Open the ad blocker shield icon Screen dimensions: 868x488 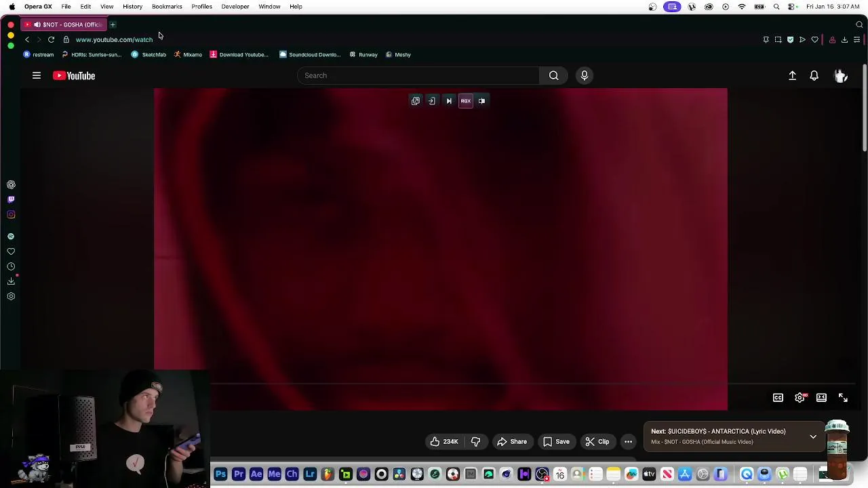[791, 39]
